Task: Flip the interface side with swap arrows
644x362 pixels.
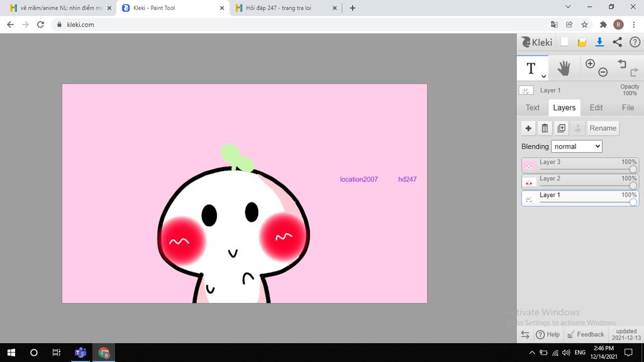Action: 525,334
